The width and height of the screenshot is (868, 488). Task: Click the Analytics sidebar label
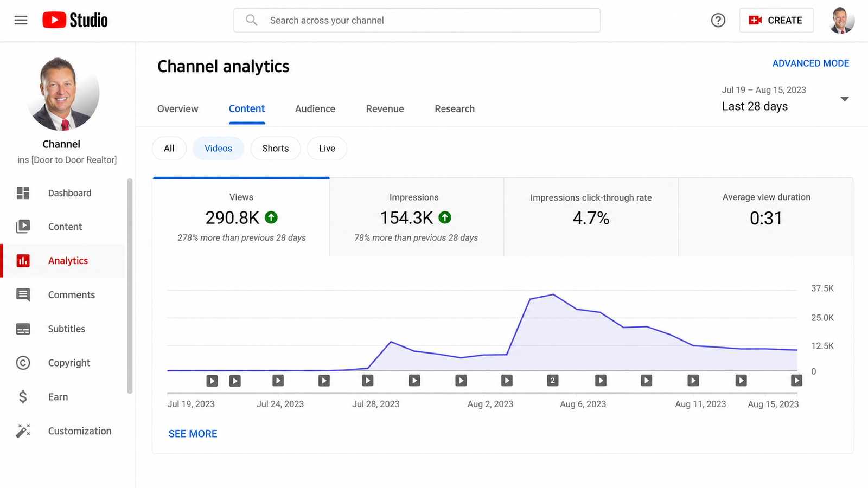point(68,261)
